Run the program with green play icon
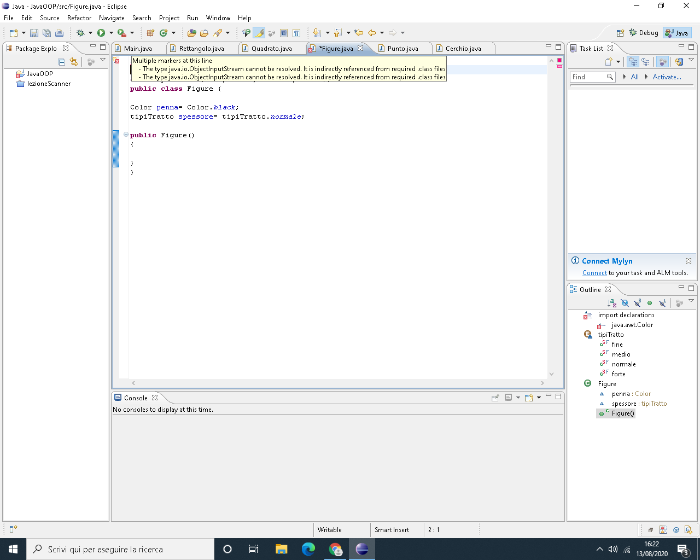Screen dimensions: 700x560 (x=101, y=33)
